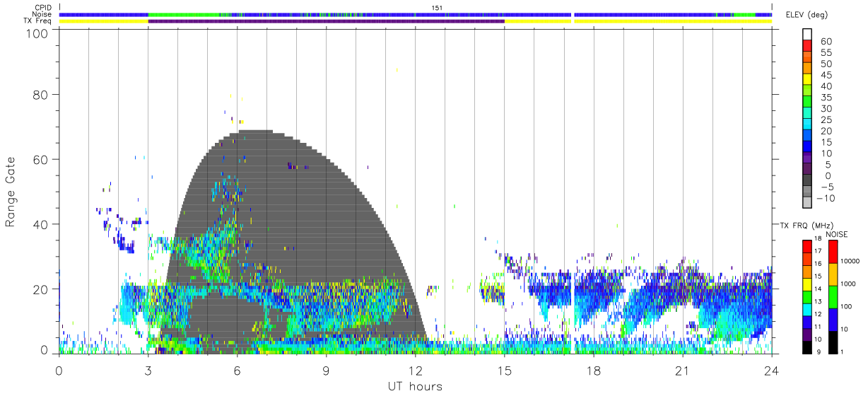Image resolution: width=868 pixels, height=401 pixels.
Task: Click the TX FRQ colorbar label "17"
Action: [819, 252]
